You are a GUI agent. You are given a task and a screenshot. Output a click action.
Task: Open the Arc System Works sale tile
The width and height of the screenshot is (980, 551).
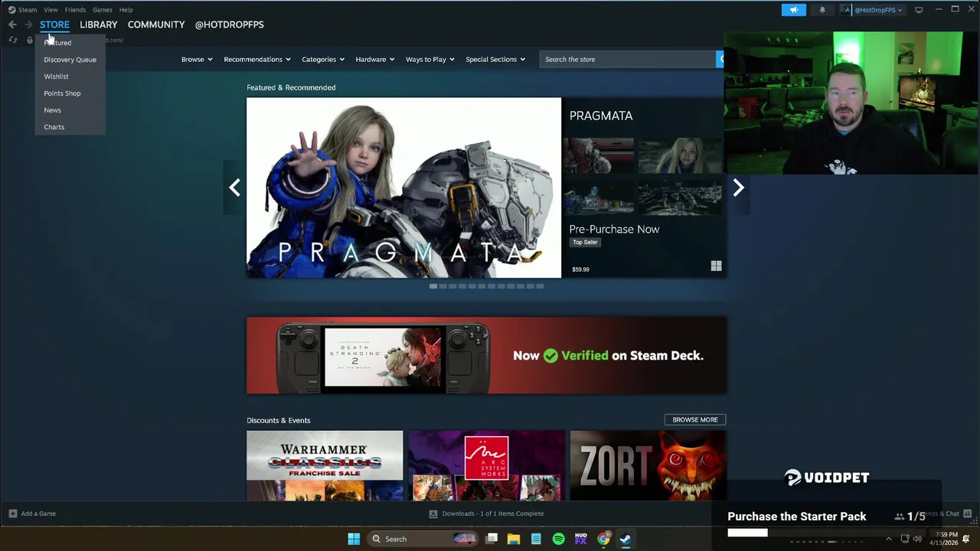486,465
